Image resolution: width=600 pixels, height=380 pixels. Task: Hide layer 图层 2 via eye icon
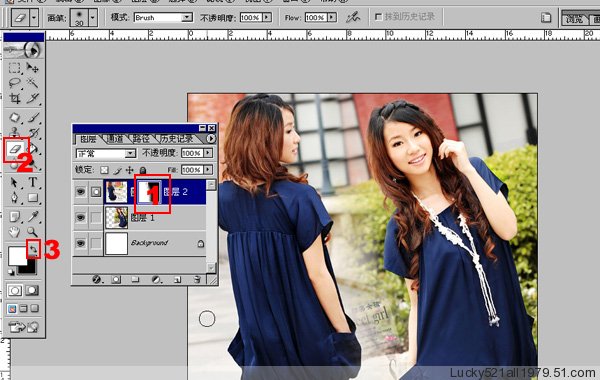tap(80, 191)
